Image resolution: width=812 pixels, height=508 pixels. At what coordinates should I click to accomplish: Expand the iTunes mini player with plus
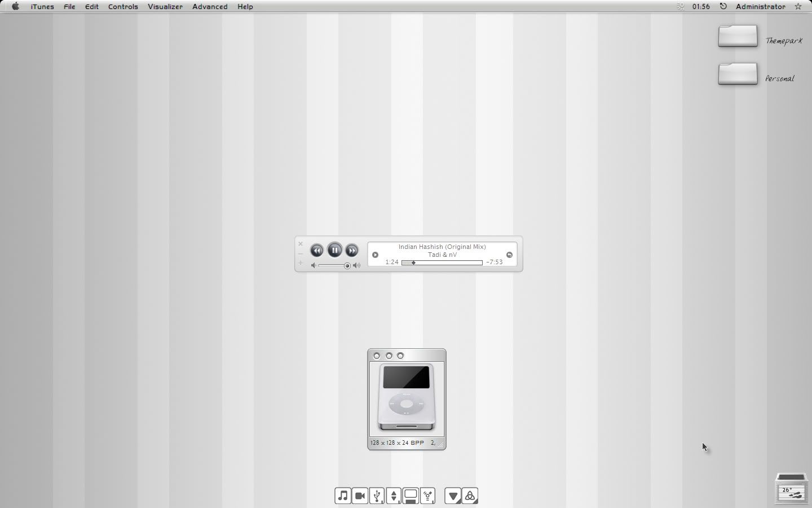pos(301,264)
